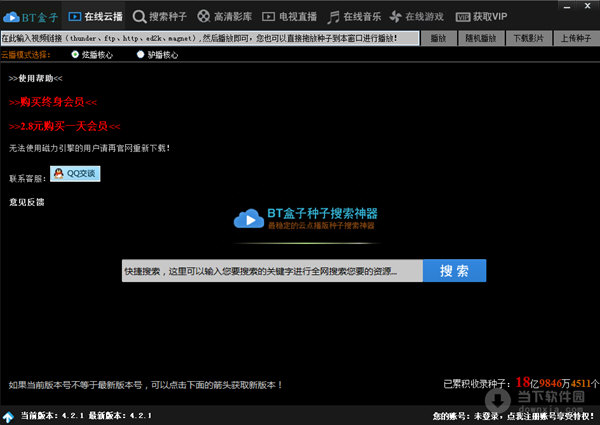The width and height of the screenshot is (600, 425).
Task: Click the center cloud play logo
Action: pos(249,219)
